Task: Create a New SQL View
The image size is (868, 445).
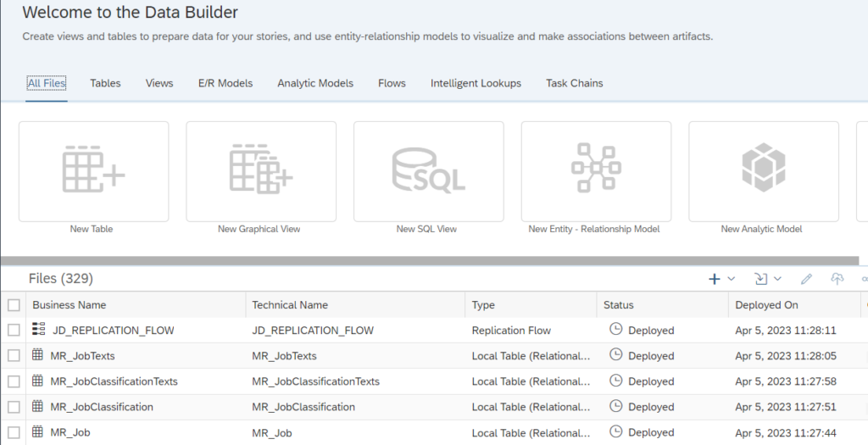Action: (428, 170)
